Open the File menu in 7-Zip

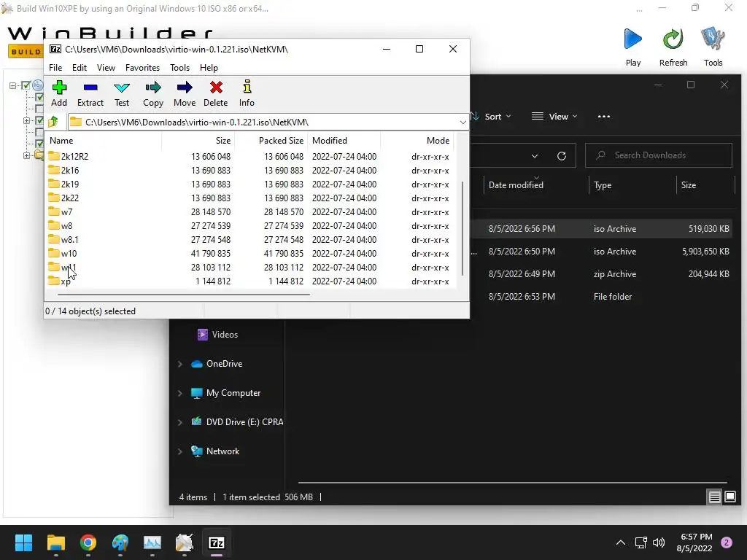(x=55, y=68)
